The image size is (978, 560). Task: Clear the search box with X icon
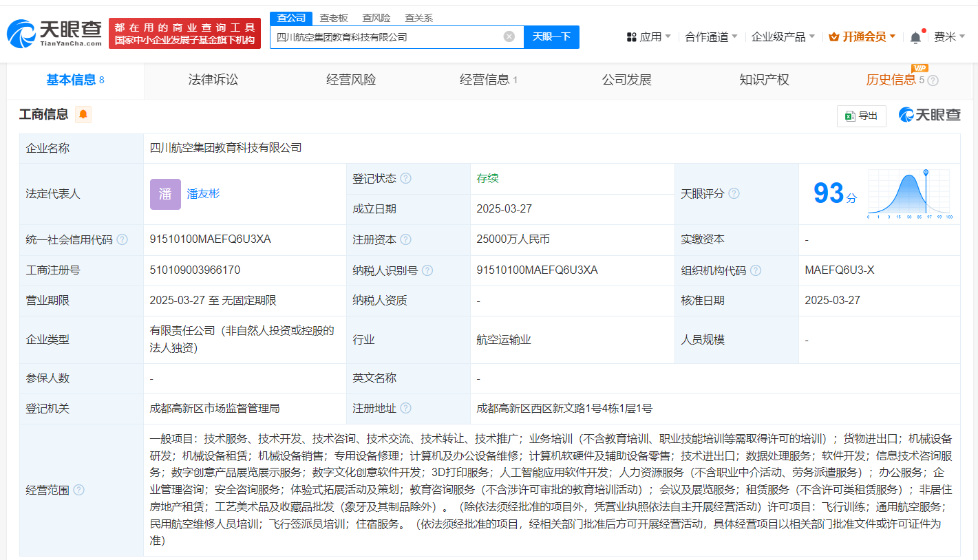point(509,36)
